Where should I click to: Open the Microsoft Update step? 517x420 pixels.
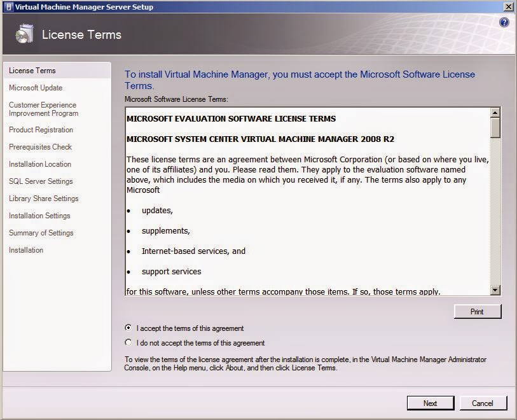pos(36,88)
